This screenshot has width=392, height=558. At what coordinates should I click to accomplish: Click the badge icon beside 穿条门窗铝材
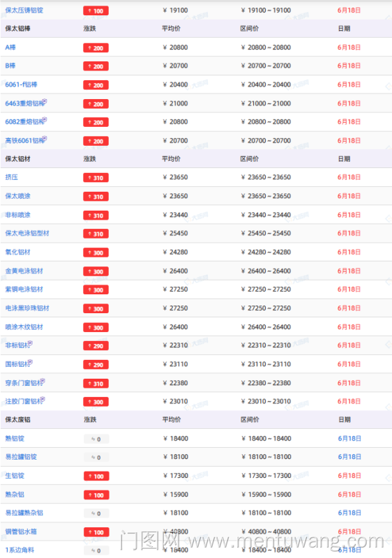43,381
